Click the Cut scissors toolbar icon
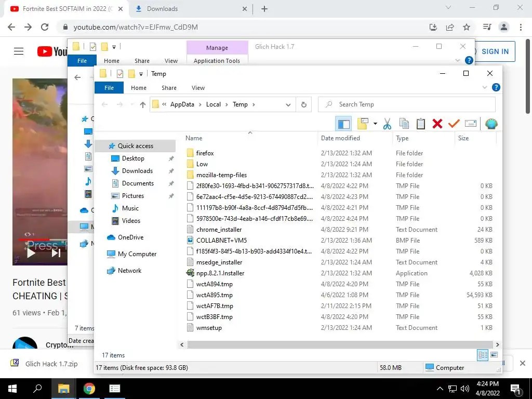 pos(387,124)
